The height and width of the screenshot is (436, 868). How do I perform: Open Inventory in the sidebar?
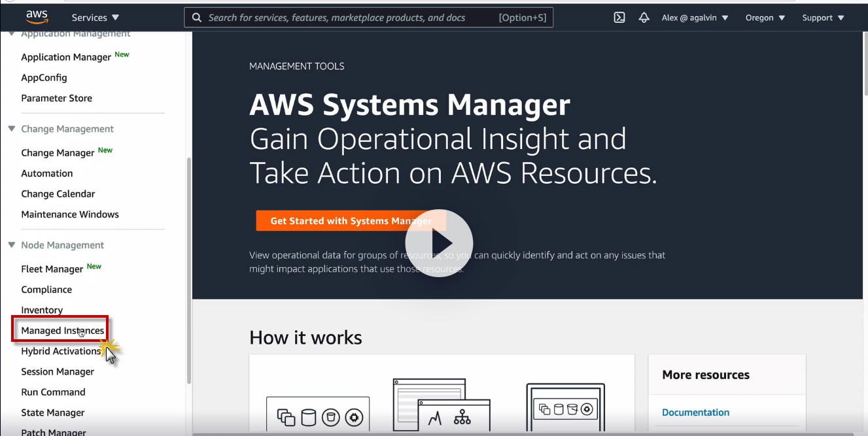tap(42, 310)
